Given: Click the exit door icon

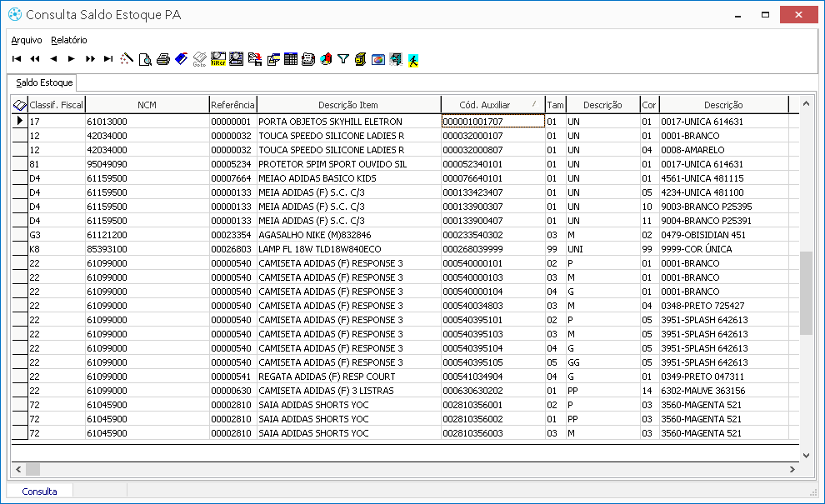Looking at the screenshot, I should pos(396,59).
